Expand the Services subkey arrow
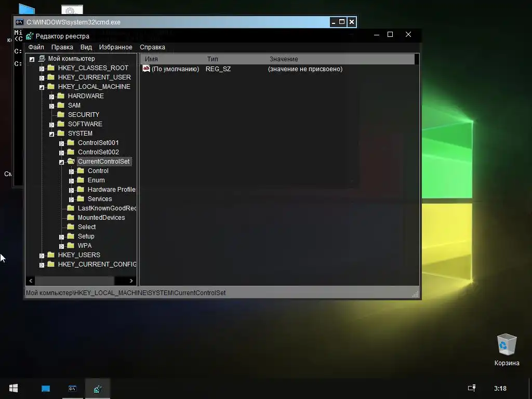 coord(71,199)
